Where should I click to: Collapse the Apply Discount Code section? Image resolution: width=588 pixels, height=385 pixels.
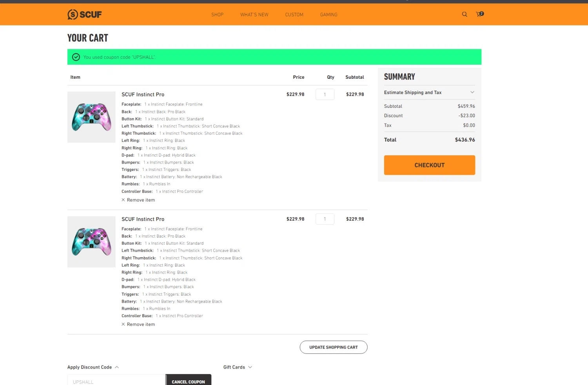pos(93,367)
